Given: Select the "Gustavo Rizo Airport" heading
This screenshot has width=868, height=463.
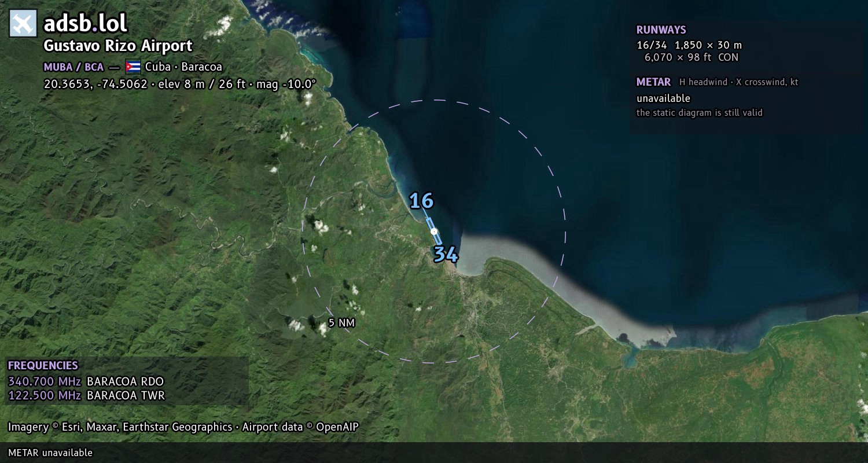Looking at the screenshot, I should [118, 46].
